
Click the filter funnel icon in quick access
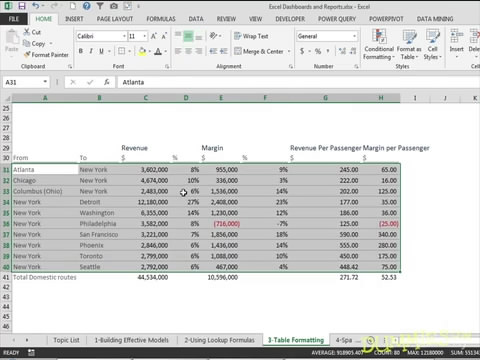100,6
